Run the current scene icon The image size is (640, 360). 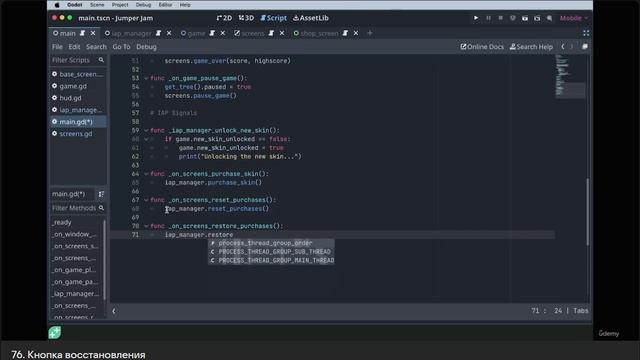click(x=525, y=18)
